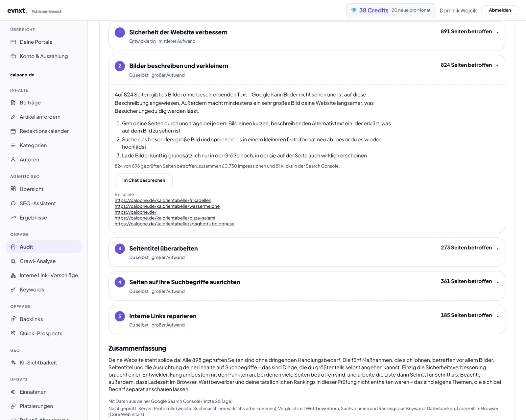Click the 824 Seiten betroffen count

[466, 65]
